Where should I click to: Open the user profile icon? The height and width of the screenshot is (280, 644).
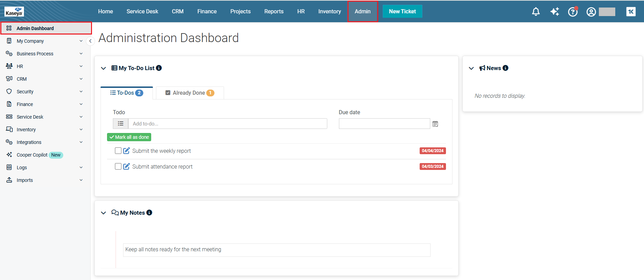tap(591, 12)
